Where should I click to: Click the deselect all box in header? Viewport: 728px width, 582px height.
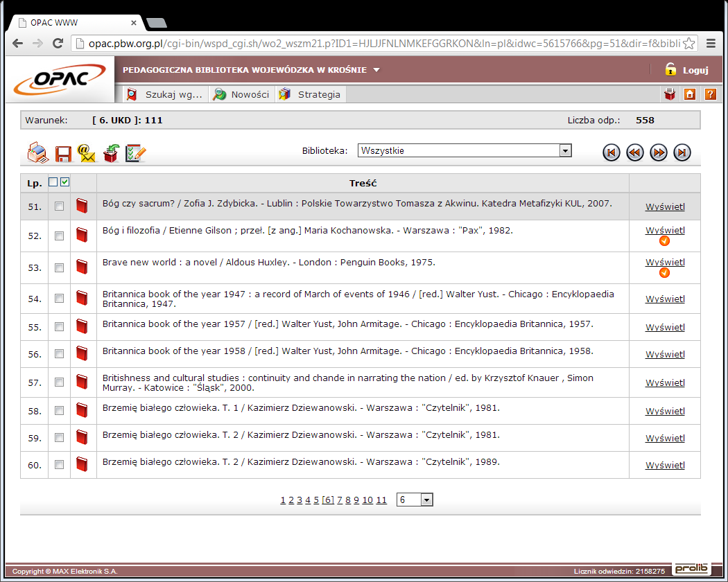tap(53, 182)
